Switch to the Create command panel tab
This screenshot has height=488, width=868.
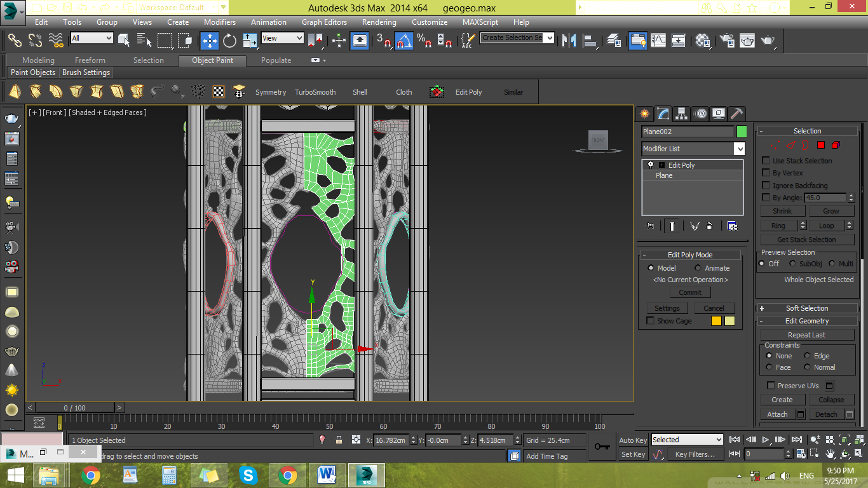pos(644,114)
